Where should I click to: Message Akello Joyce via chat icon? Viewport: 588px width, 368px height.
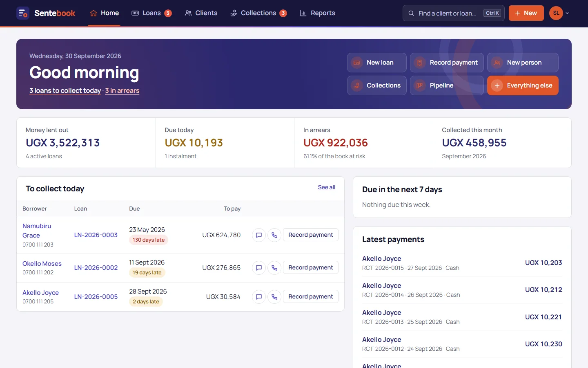coord(259,297)
